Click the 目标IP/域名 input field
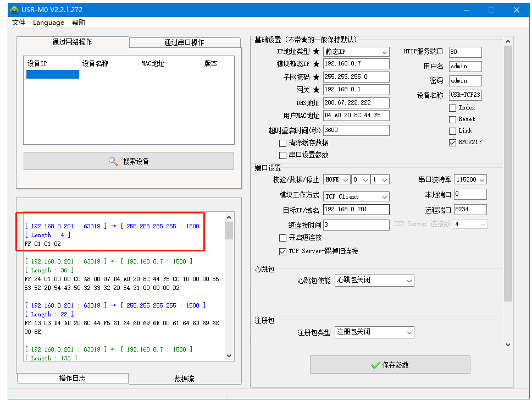 pos(356,210)
